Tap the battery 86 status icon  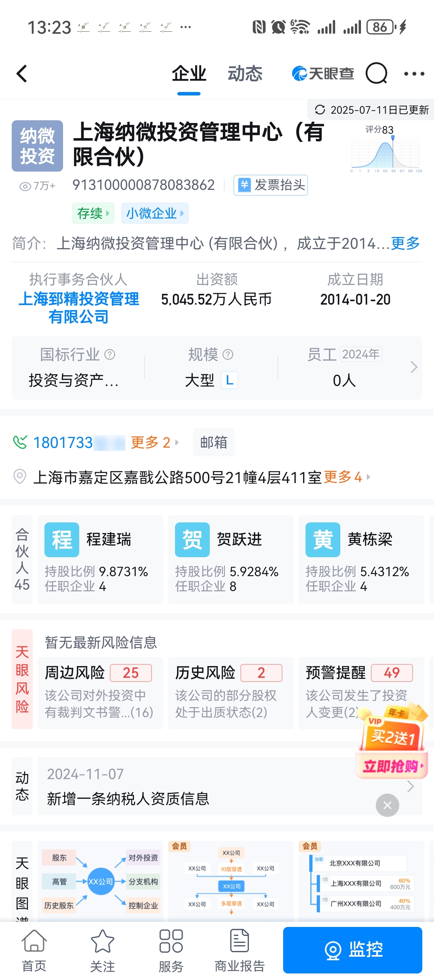[x=381, y=27]
